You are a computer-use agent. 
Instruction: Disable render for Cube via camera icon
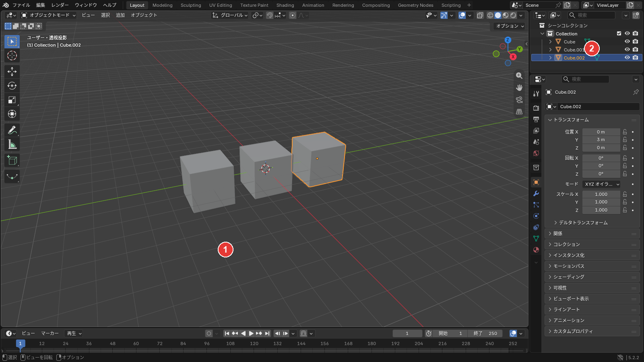[635, 41]
